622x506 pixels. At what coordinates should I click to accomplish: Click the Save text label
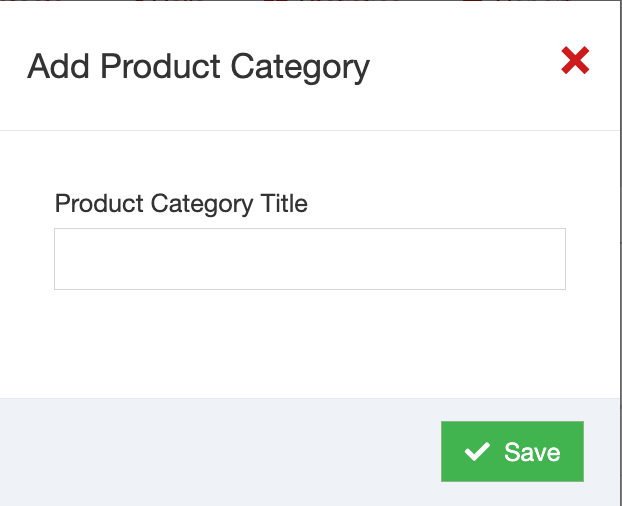click(x=532, y=452)
